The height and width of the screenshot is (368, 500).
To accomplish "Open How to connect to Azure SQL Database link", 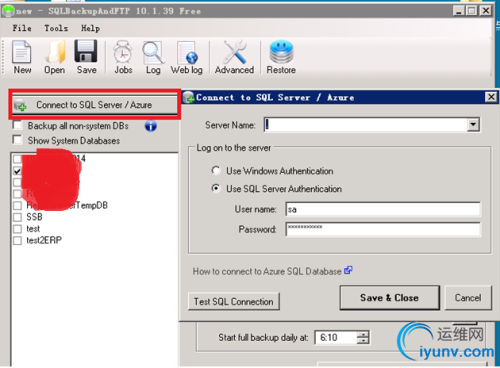I will point(267,271).
